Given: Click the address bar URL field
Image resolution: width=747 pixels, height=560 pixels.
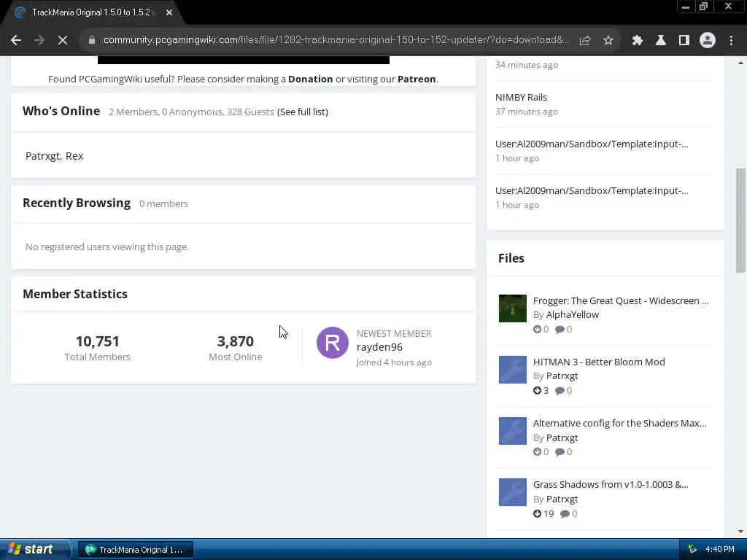Looking at the screenshot, I should [336, 40].
